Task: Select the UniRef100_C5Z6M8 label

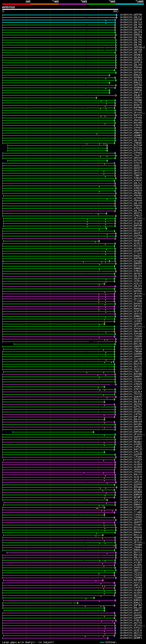Action: 131,337
